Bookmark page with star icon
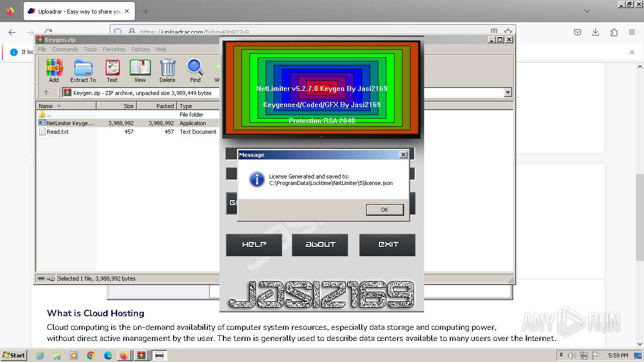 (508, 32)
